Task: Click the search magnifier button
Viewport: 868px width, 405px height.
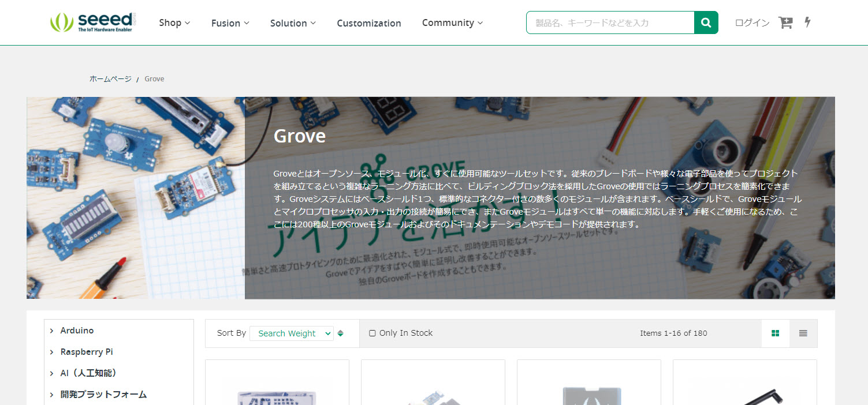Action: click(x=706, y=22)
